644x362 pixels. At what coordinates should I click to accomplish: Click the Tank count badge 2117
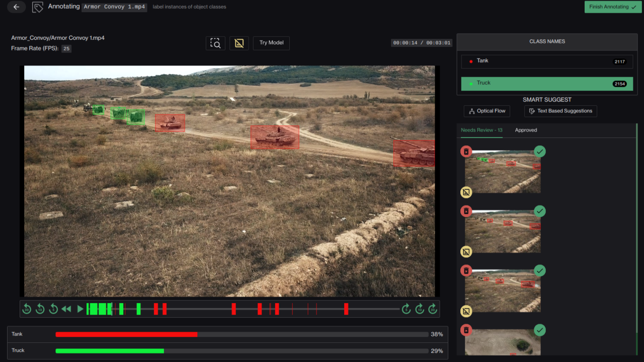[x=619, y=61]
